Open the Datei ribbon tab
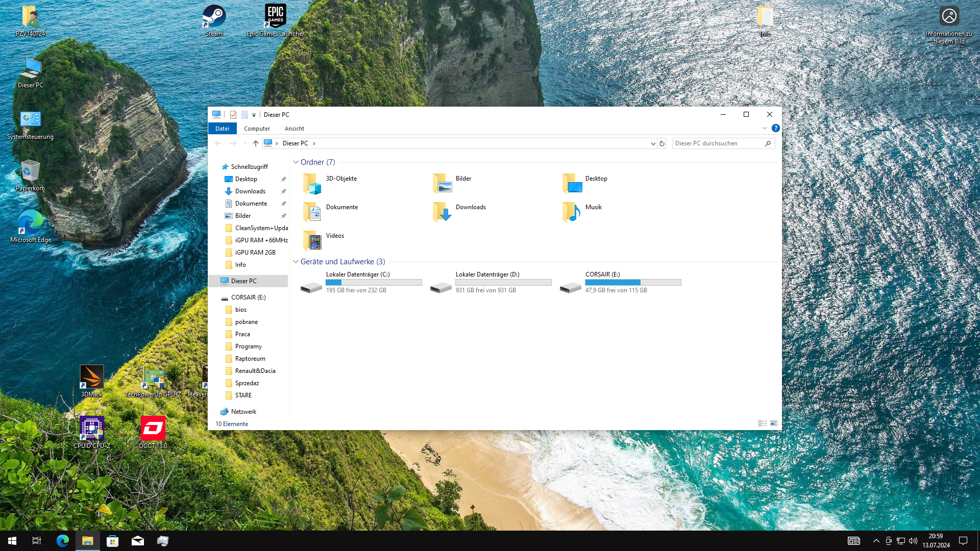This screenshot has width=980, height=551. pos(222,129)
